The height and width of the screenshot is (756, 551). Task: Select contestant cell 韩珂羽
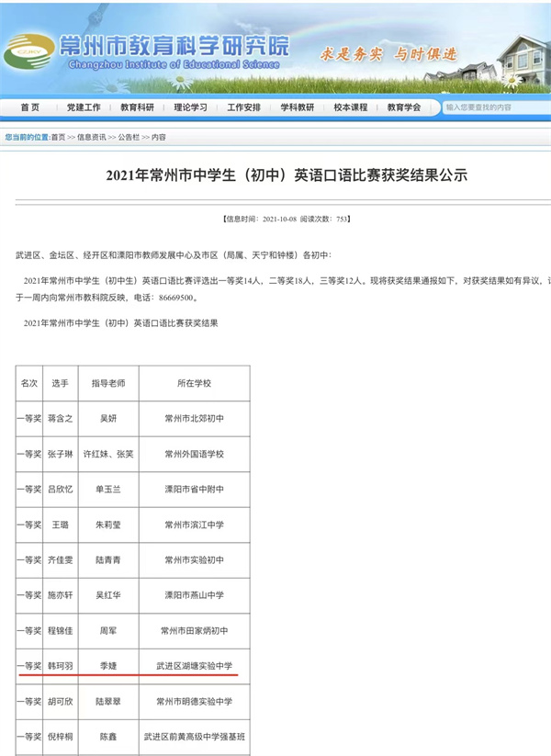pos(61,666)
